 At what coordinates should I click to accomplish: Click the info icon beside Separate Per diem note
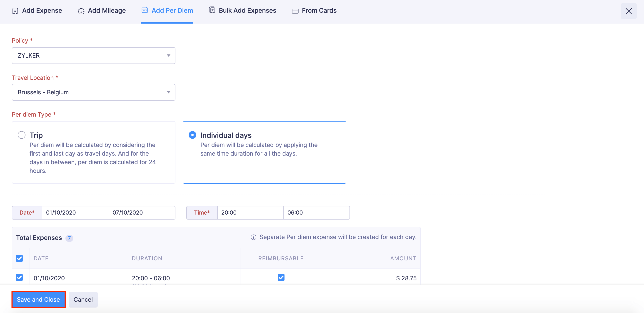pos(254,237)
